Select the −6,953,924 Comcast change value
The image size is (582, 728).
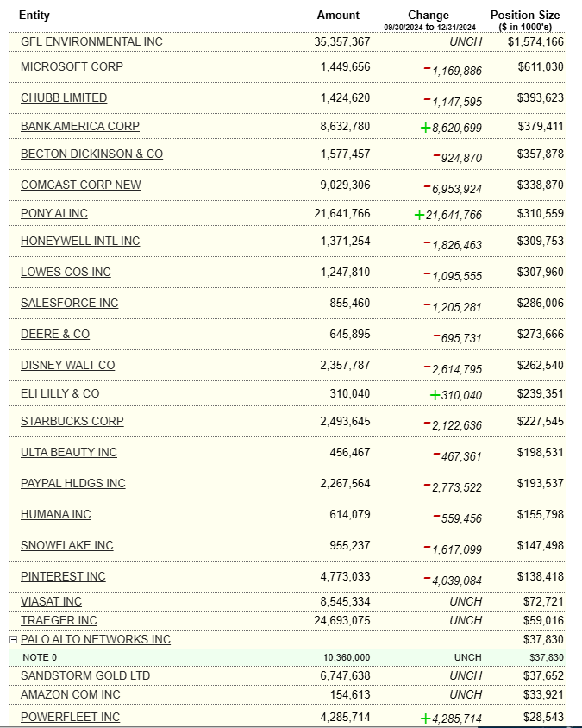tap(453, 189)
